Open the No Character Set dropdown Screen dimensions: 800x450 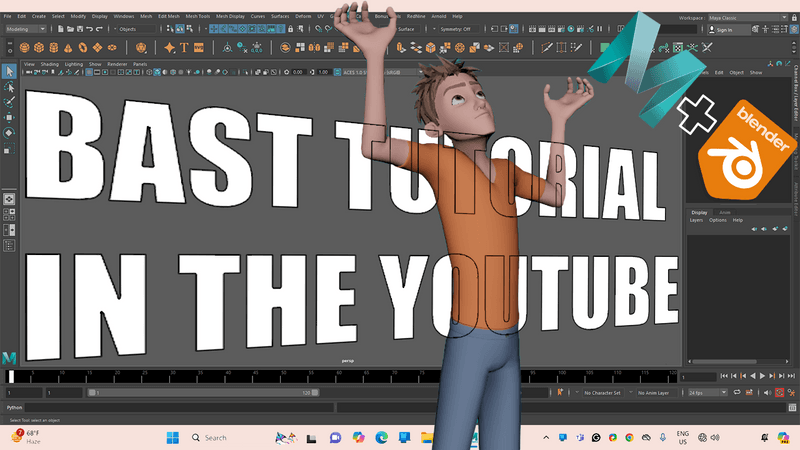(602, 393)
